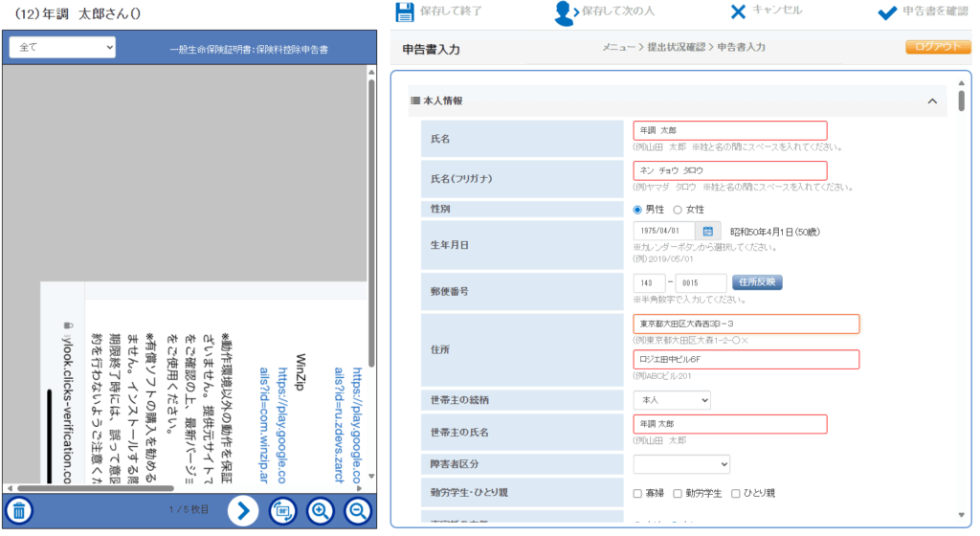Image resolution: width=980 pixels, height=536 pixels.
Task: Select the 女性 radio button
Action: [x=679, y=209]
